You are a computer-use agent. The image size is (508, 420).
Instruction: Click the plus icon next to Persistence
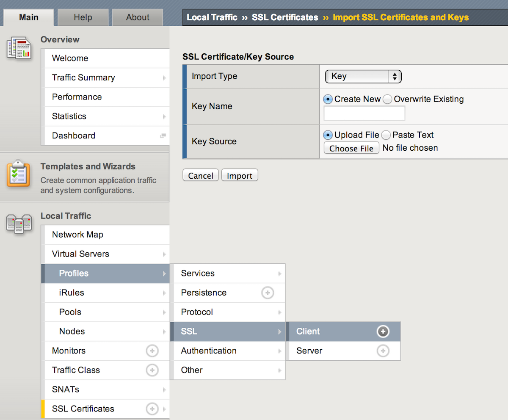tap(268, 293)
